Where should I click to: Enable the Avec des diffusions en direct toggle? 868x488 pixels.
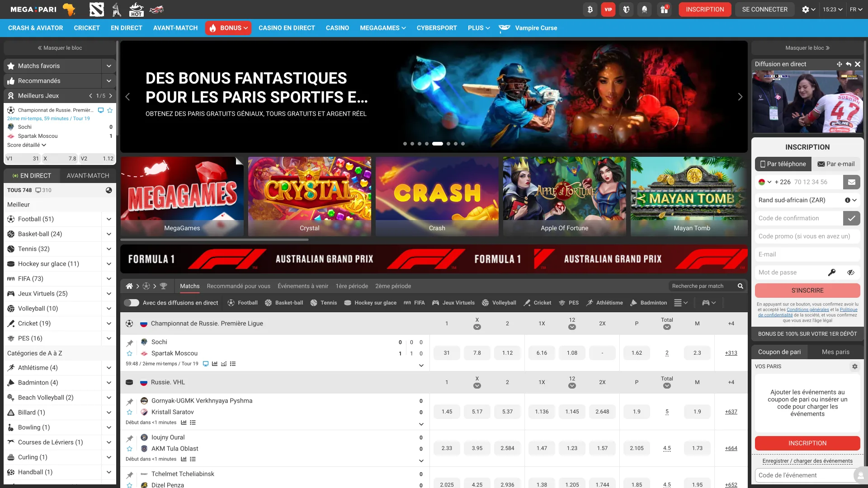(x=132, y=303)
